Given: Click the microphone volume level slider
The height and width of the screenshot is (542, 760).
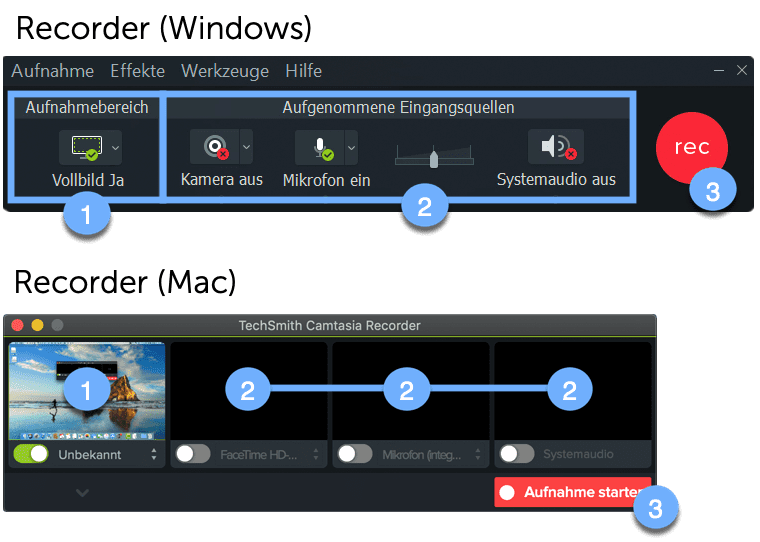Looking at the screenshot, I should point(434,156).
